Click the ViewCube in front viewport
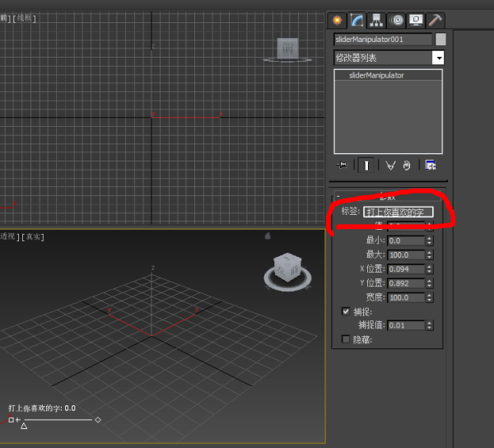This screenshot has width=494, height=448. [287, 49]
